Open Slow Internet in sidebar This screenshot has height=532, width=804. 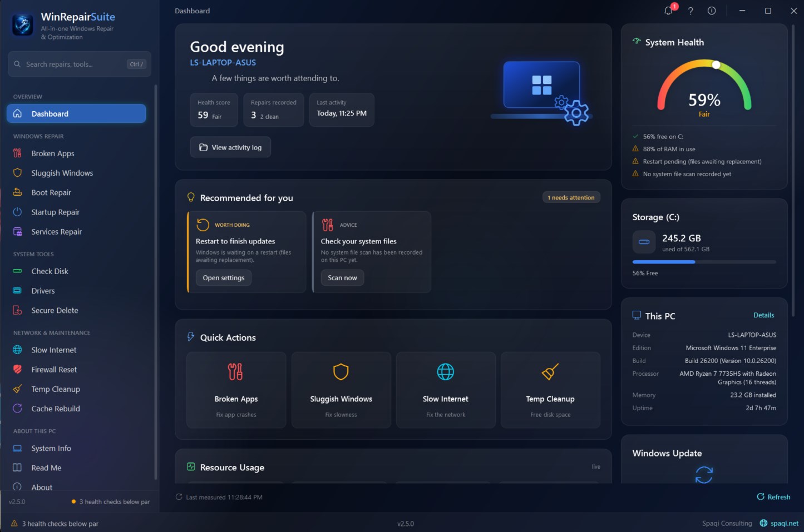[x=76, y=350]
